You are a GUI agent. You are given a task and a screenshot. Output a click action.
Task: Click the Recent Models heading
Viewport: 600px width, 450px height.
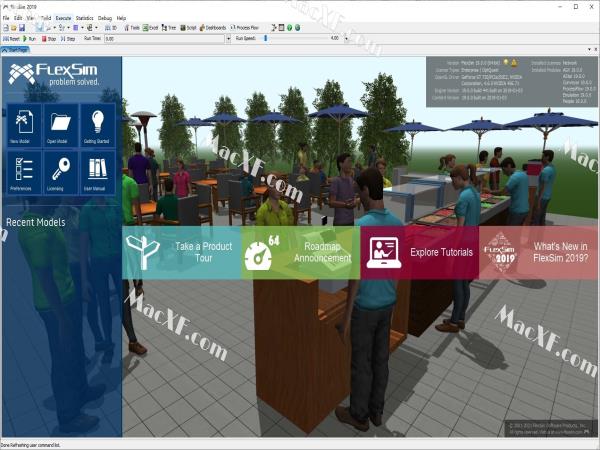(x=36, y=222)
